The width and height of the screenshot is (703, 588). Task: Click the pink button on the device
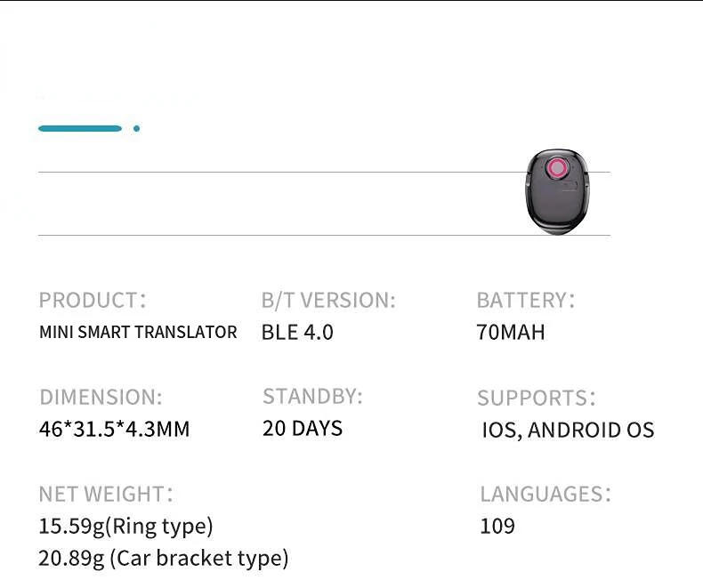point(558,169)
